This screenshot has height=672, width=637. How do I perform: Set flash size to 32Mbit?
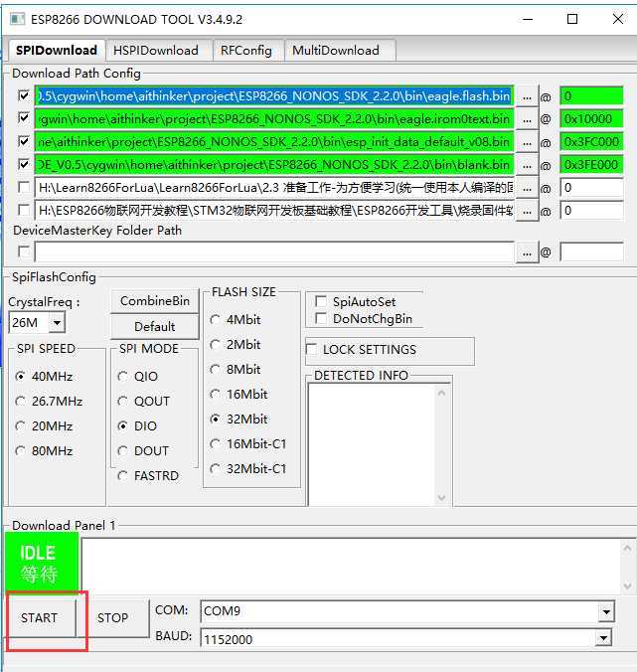[215, 420]
